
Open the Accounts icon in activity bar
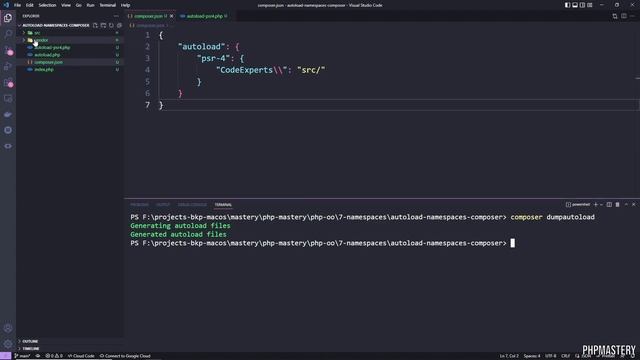coord(8,328)
